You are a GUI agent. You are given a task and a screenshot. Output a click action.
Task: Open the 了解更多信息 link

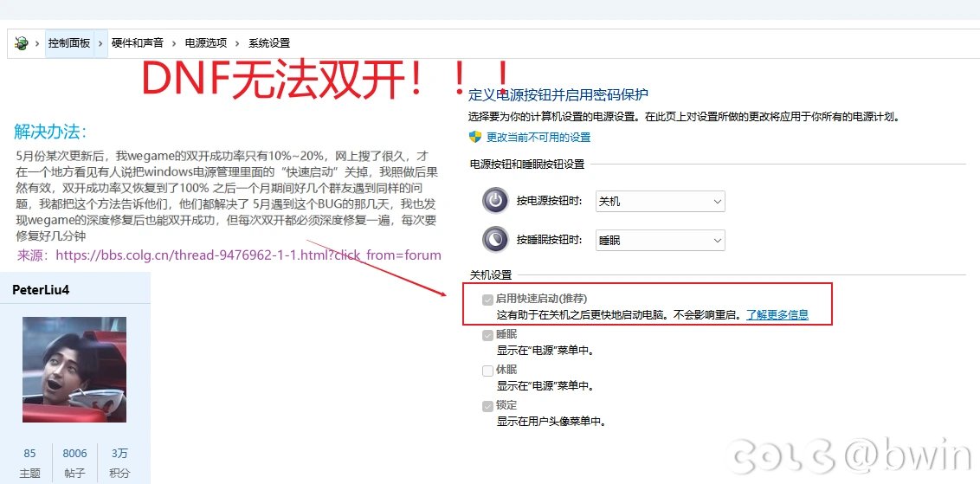tap(777, 315)
